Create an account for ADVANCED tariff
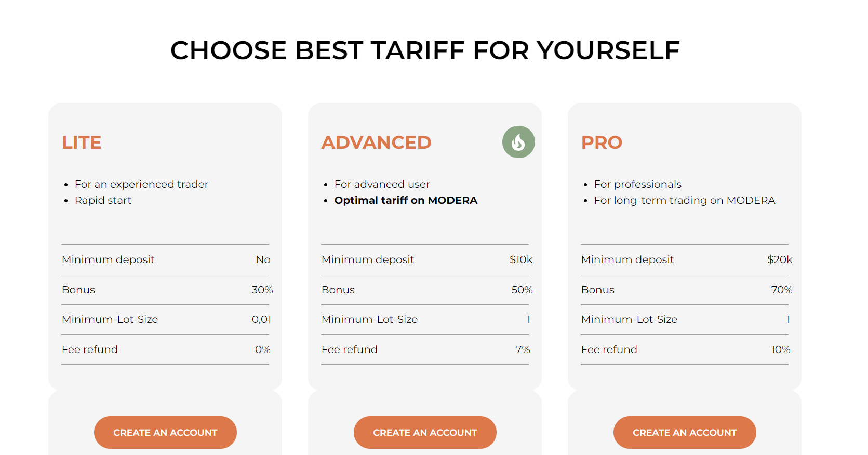Screen dimensions: 868x455 [x=425, y=432]
